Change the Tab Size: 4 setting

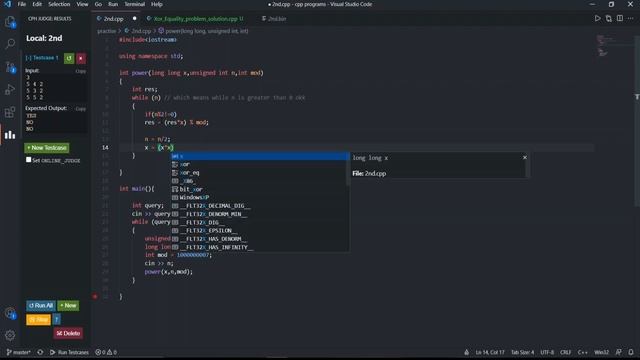(522, 352)
